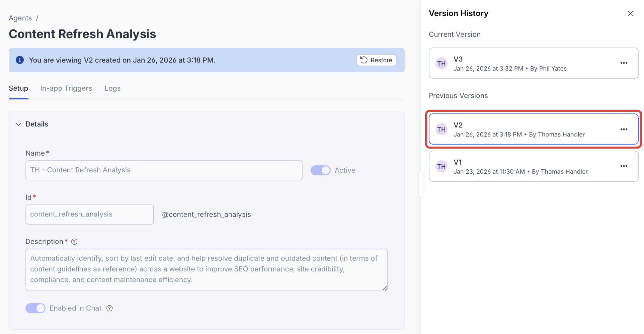Click the TH avatar on V1
Screen dimensions: 644x334
pyautogui.click(x=441, y=166)
